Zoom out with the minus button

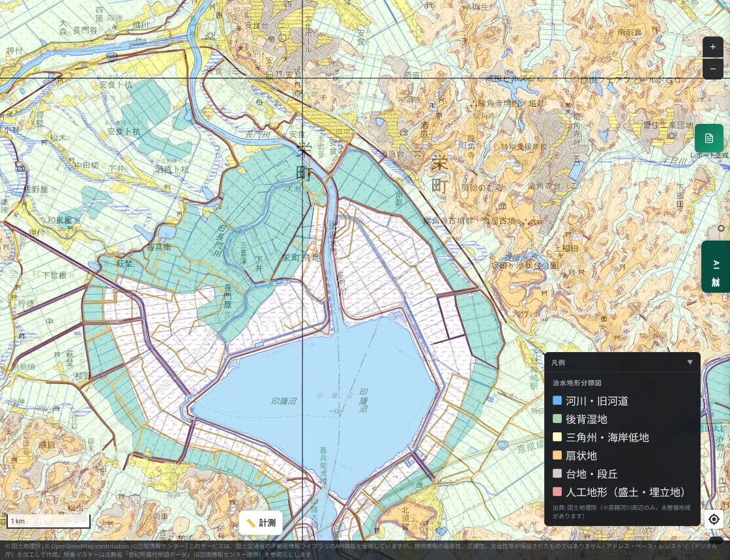pos(713,69)
